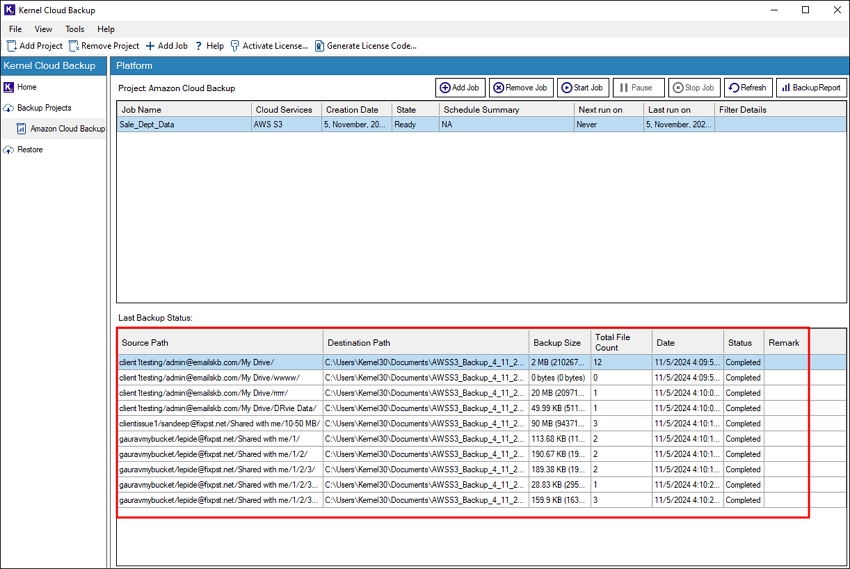Viewport: 850px width, 569px height.
Task: Click the 0 bytes (0 bytes) size cell
Action: click(560, 378)
